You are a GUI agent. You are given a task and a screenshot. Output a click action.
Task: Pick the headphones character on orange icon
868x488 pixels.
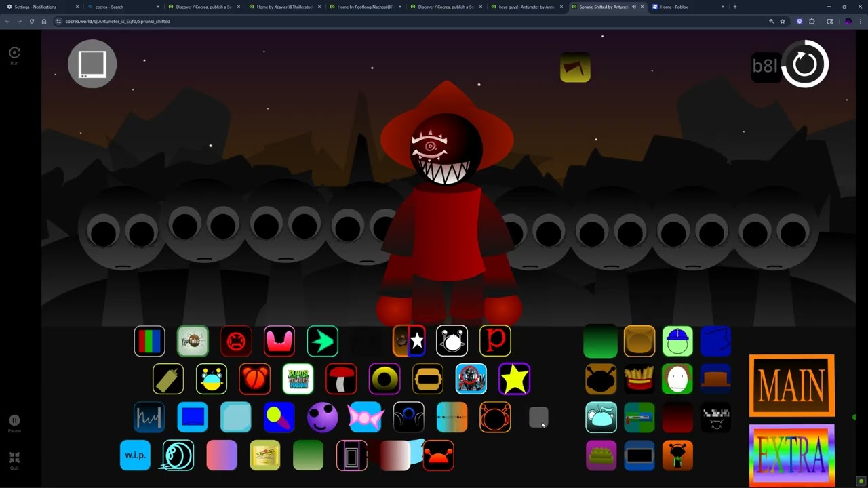coord(677,455)
